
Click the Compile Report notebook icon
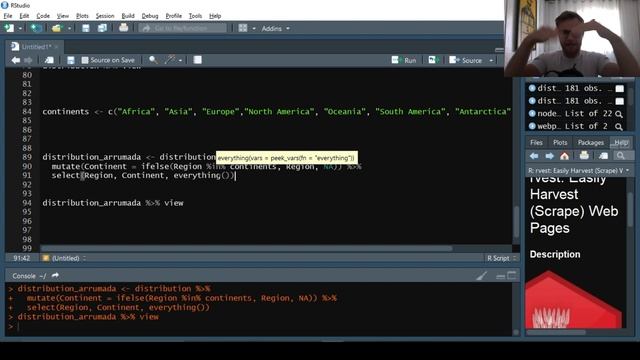click(198, 60)
